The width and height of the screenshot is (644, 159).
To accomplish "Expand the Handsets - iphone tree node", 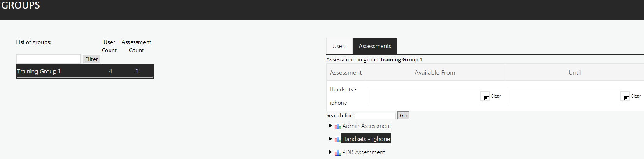I will pyautogui.click(x=330, y=139).
